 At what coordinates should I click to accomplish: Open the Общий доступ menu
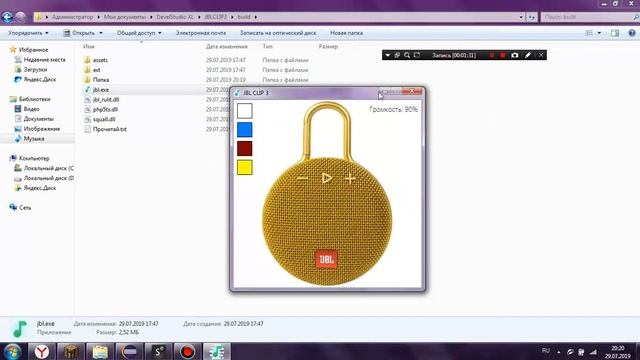139,33
